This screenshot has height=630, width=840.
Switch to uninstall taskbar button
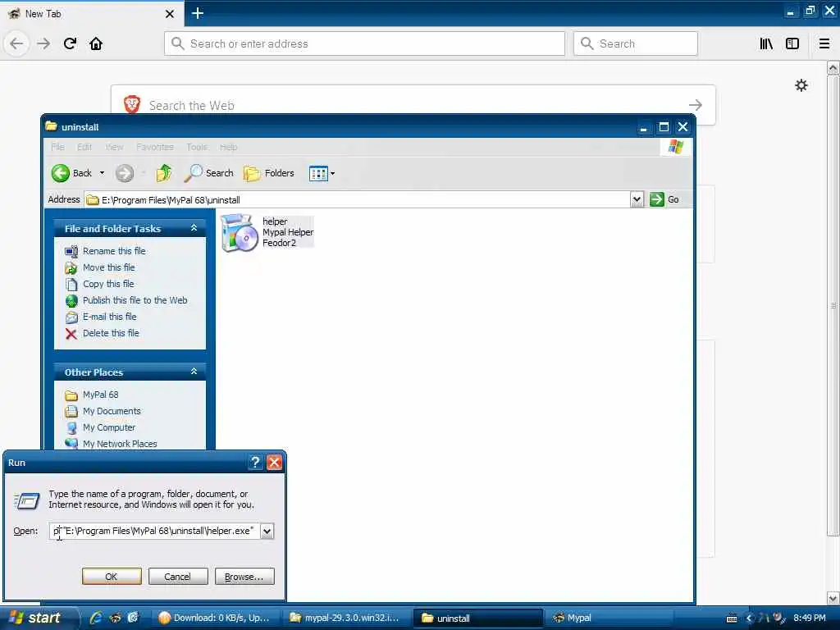point(478,618)
